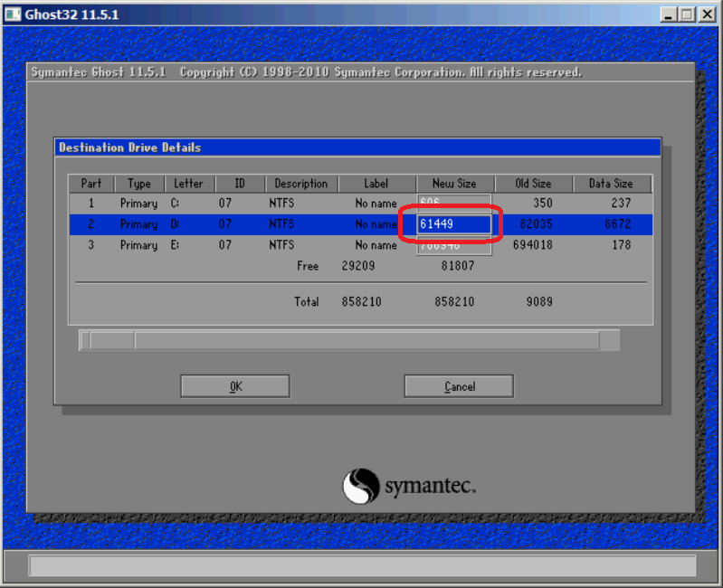The height and width of the screenshot is (588, 723).
Task: Click the Description column header
Action: (x=301, y=184)
